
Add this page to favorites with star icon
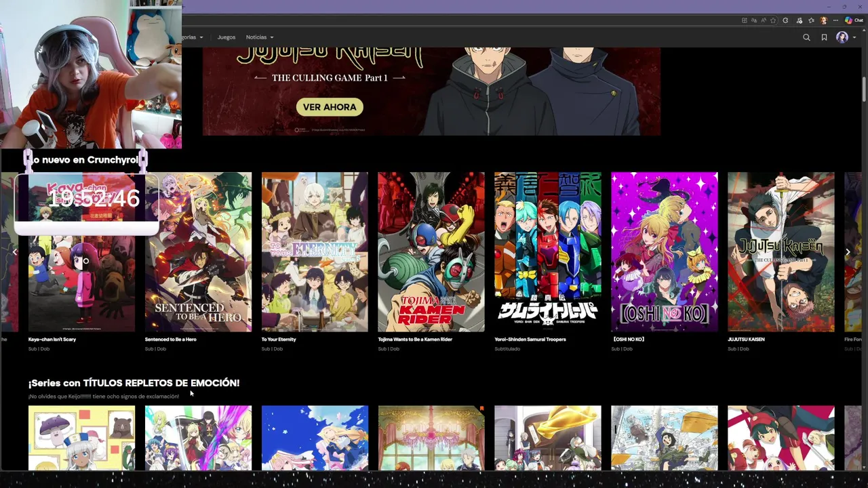click(773, 20)
